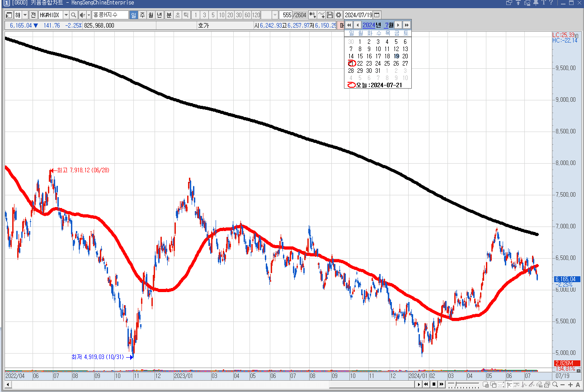Click the minus icon to zoom out chart
This screenshot has height=392, width=584.
pyautogui.click(x=563, y=384)
